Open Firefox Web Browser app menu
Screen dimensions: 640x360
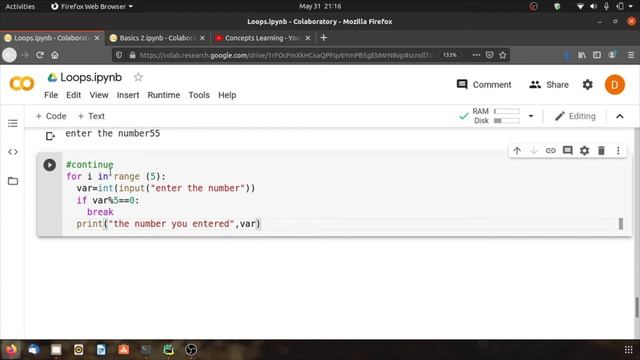pyautogui.click(x=92, y=6)
